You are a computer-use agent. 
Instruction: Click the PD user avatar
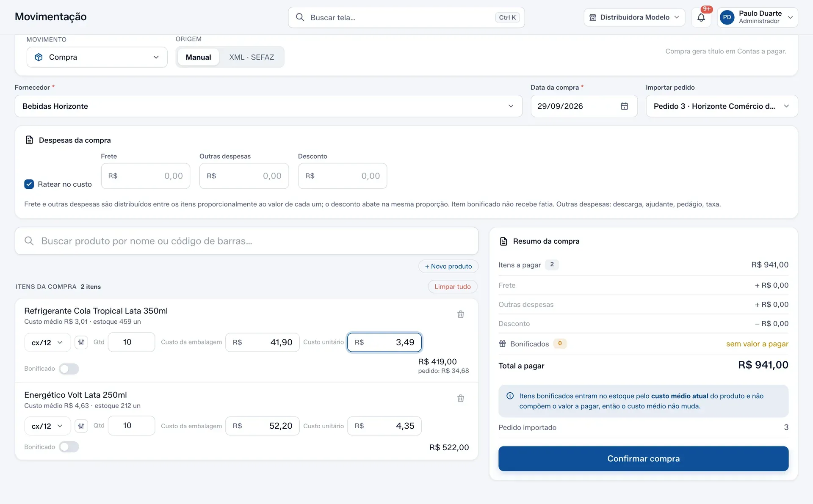727,17
